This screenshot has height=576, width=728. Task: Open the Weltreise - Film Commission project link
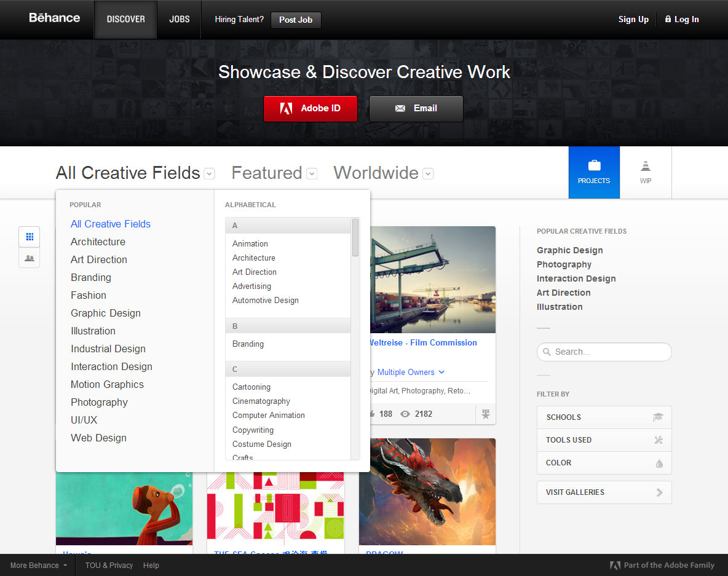tap(424, 342)
